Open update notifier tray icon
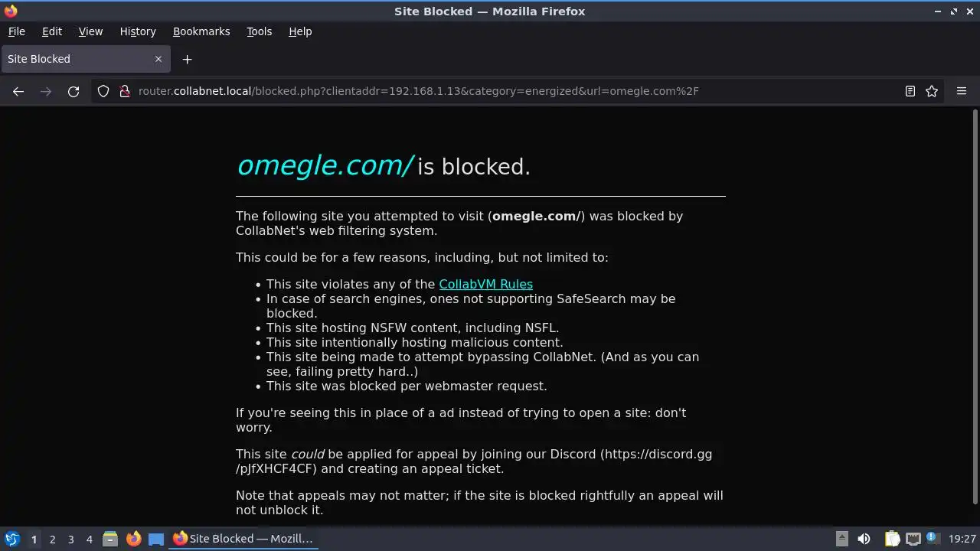 (933, 539)
